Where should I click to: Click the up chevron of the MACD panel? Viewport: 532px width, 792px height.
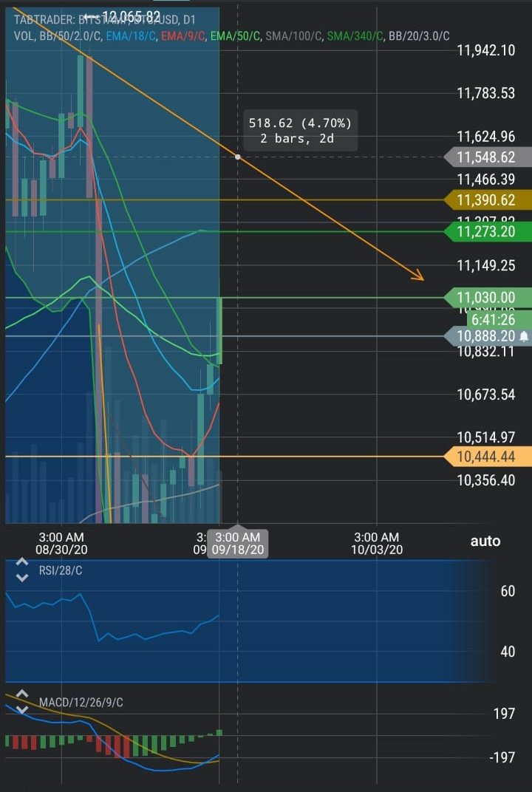(x=21, y=694)
